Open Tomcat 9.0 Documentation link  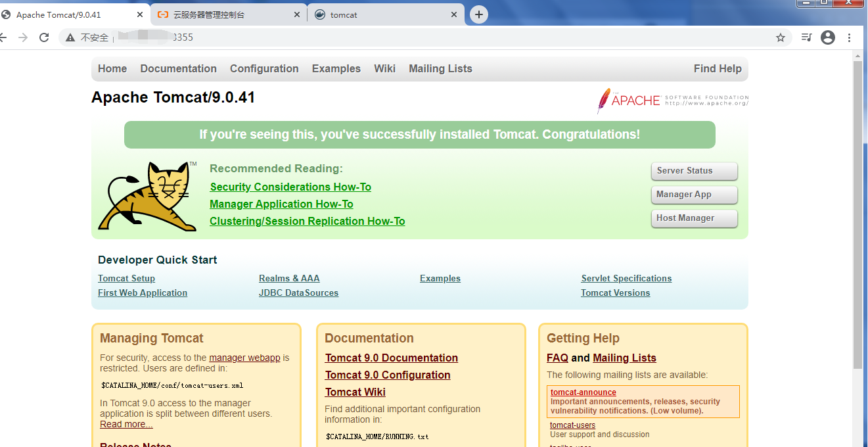[x=392, y=358]
